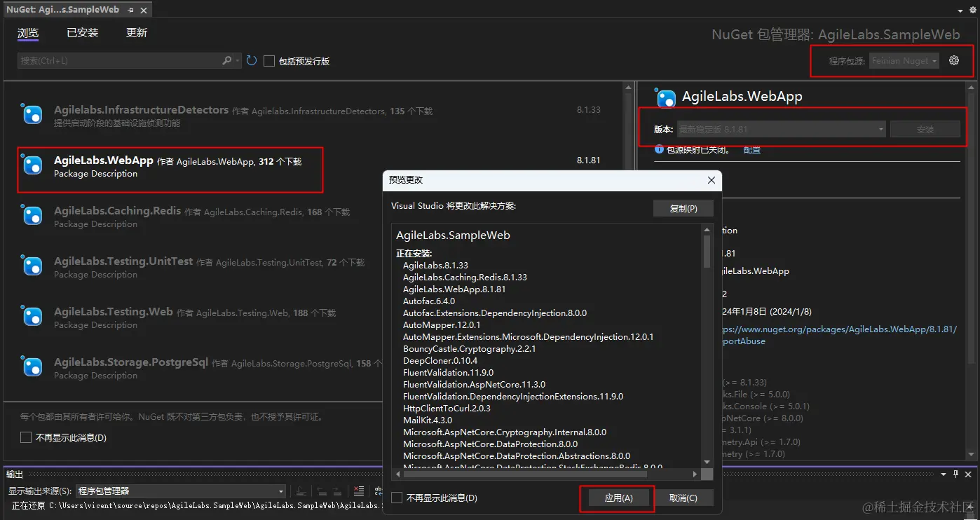Image resolution: width=980 pixels, height=520 pixels.
Task: Click the AgileLabs.Storage.PostgreSql package icon
Action: click(x=32, y=367)
